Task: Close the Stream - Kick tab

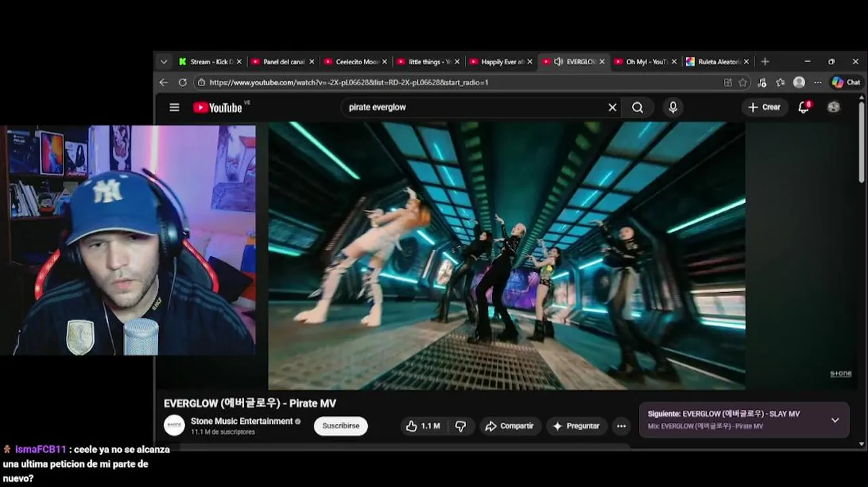Action: pyautogui.click(x=239, y=62)
